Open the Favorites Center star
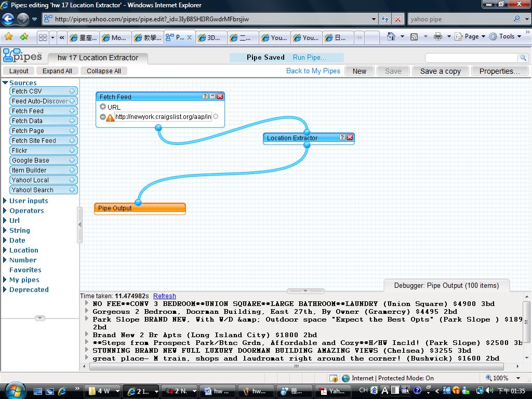This screenshot has height=399, width=532. pos(8,37)
